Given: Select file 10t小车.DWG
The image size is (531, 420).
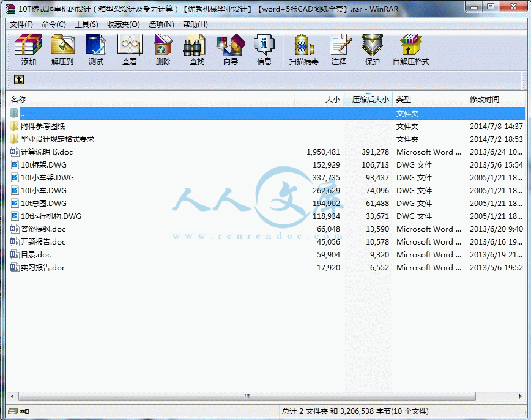Looking at the screenshot, I should point(43,191).
